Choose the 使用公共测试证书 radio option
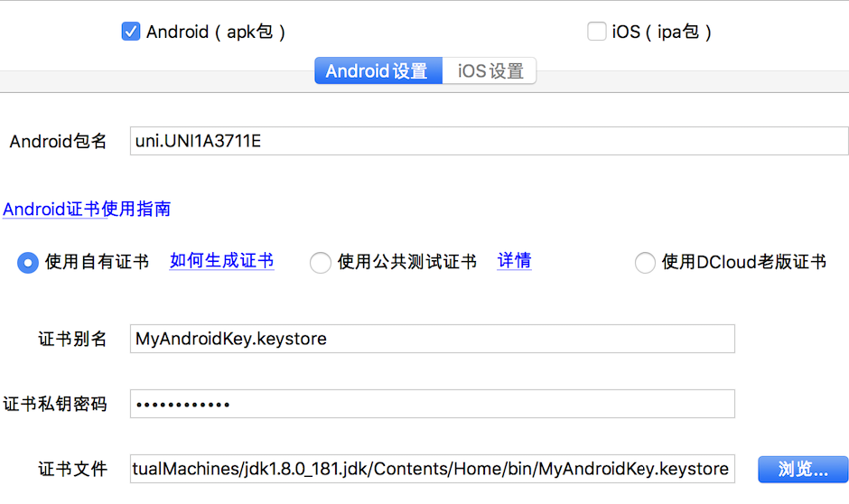 coord(320,263)
